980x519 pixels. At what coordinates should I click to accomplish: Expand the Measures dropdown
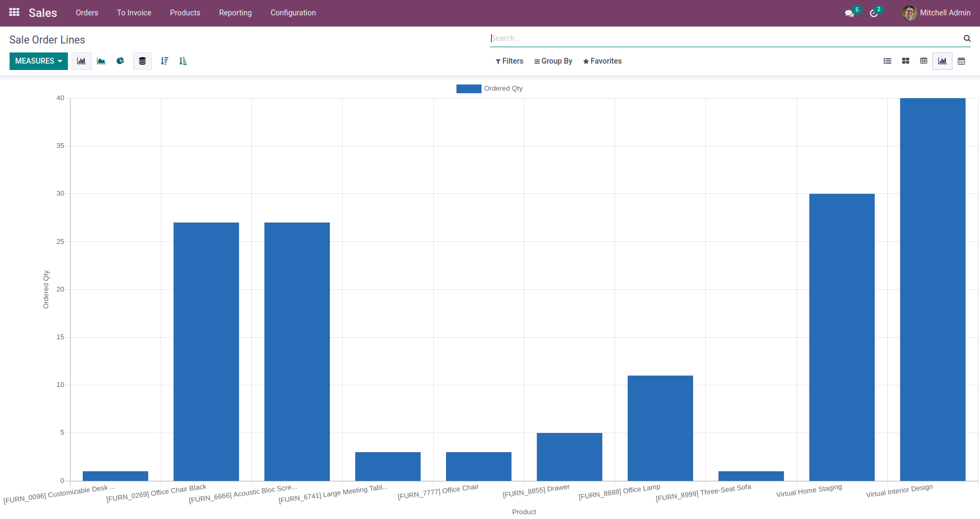(x=39, y=61)
